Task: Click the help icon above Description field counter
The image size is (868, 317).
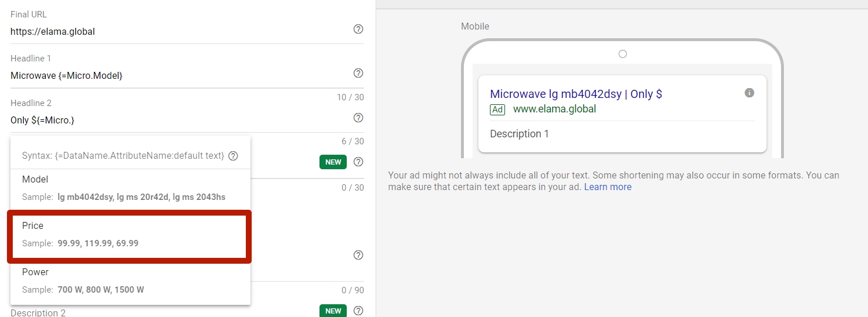Action: [x=358, y=255]
